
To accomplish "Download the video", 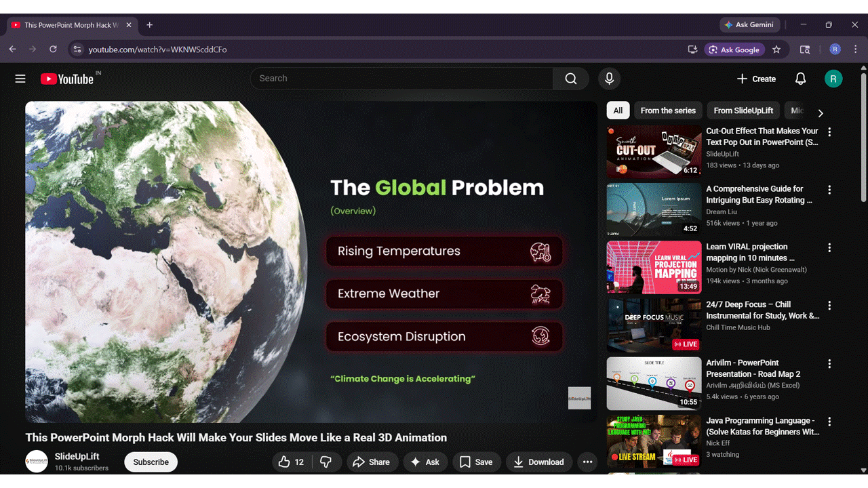I will point(539,462).
